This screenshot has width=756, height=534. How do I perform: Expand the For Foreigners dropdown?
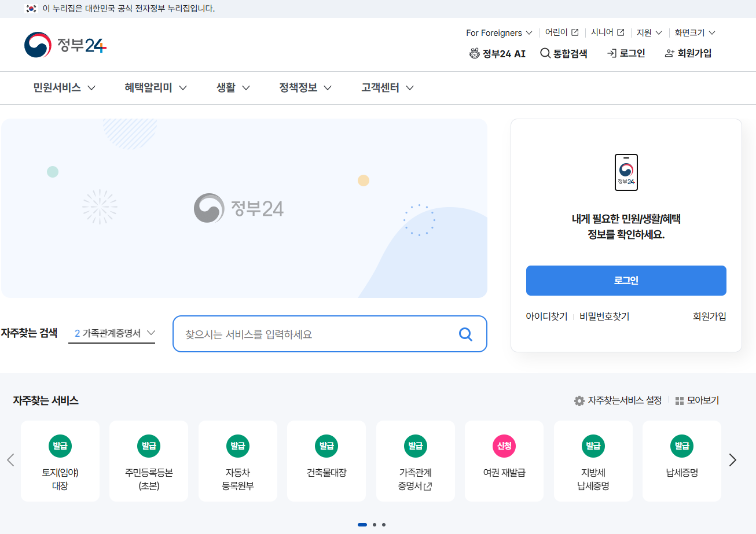[x=499, y=33]
